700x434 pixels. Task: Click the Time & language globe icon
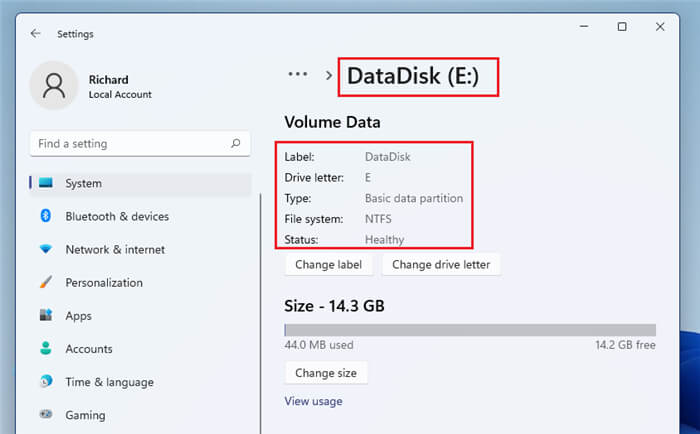(x=46, y=381)
